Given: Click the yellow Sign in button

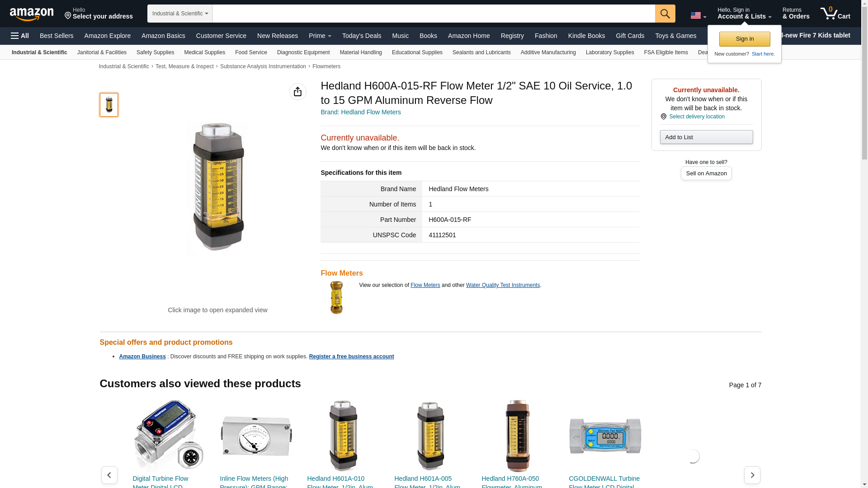Looking at the screenshot, I should [x=745, y=39].
